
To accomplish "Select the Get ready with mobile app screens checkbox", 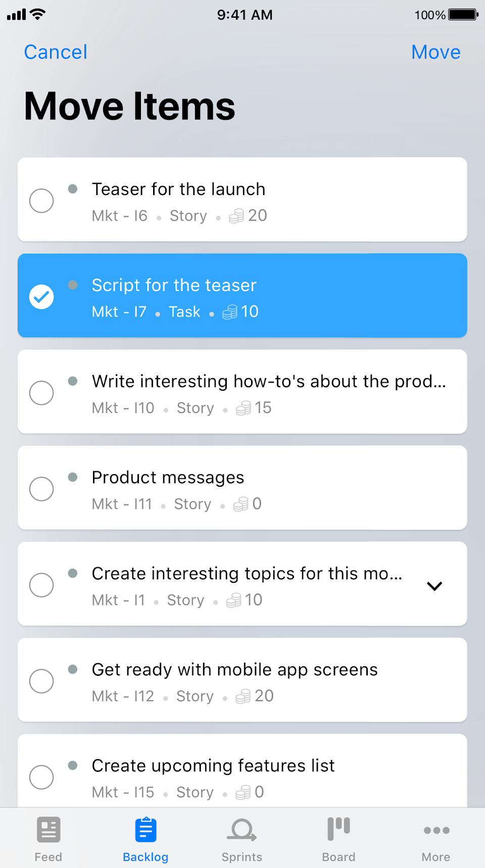I will (x=41, y=681).
